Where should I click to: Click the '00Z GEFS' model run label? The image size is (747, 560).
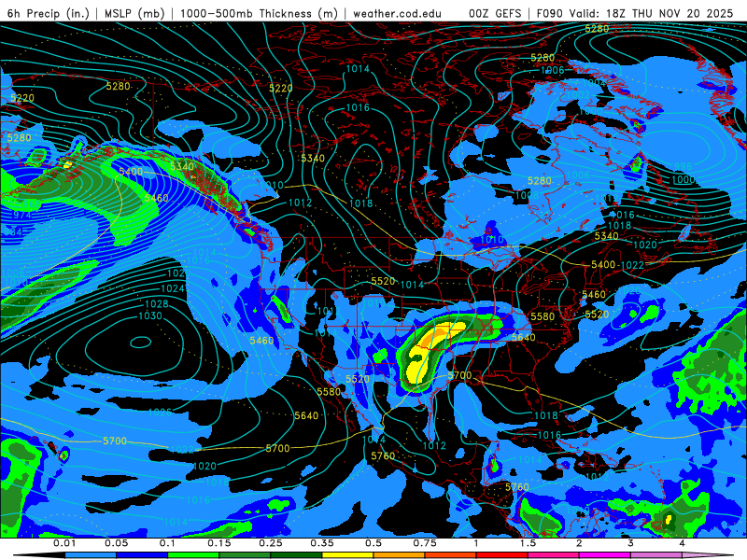[x=495, y=13]
